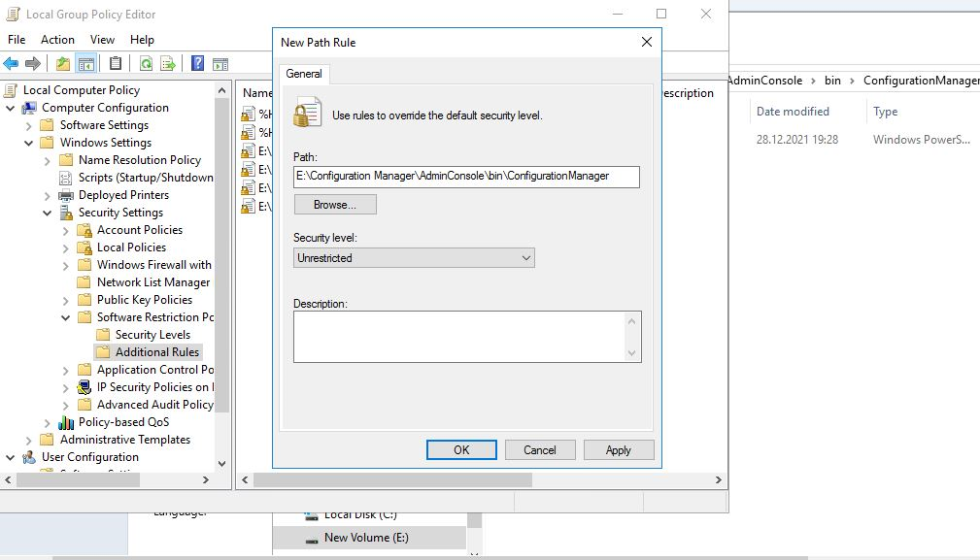
Task: Expand the Administrative Templates node
Action: (29, 440)
